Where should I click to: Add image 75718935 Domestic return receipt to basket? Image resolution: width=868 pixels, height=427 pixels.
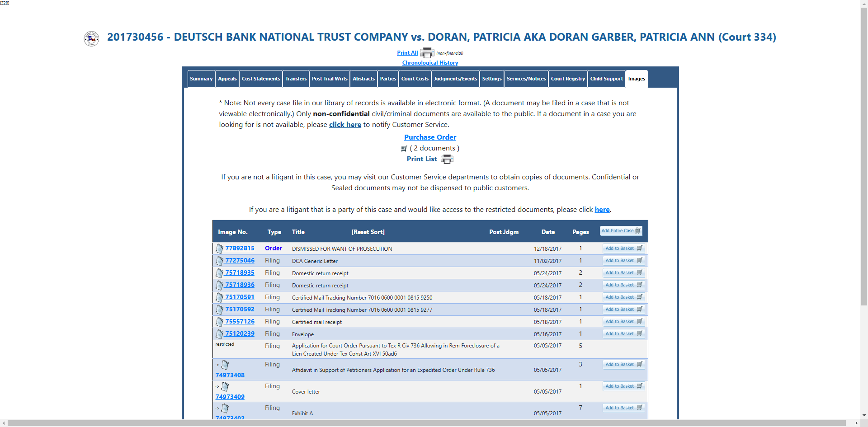click(x=623, y=273)
